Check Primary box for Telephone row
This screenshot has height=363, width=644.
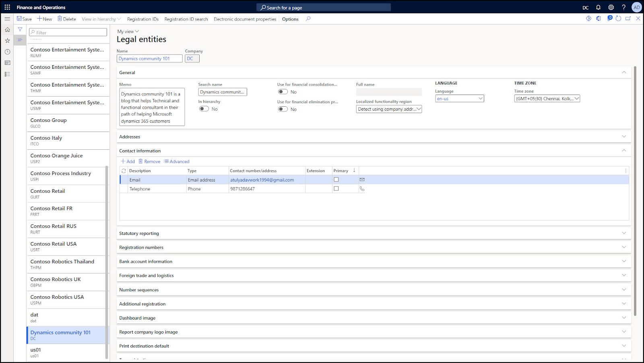click(x=336, y=188)
